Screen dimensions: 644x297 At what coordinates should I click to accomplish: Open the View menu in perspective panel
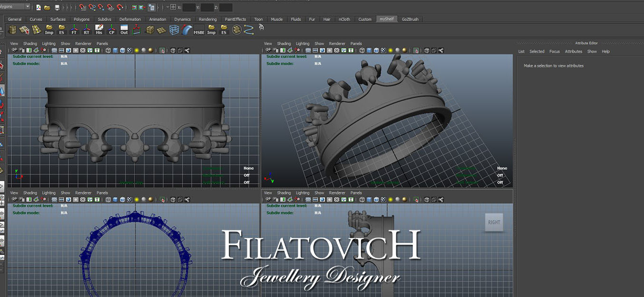point(268,43)
